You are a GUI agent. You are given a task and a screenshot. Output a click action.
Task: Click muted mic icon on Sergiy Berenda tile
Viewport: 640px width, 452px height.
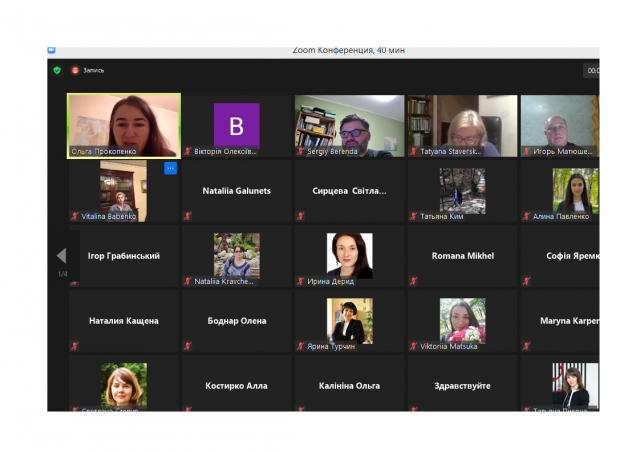301,151
